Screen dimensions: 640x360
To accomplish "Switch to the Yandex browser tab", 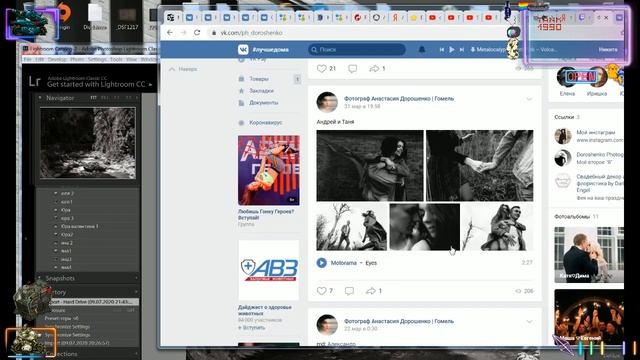I will pyautogui.click(x=396, y=18).
